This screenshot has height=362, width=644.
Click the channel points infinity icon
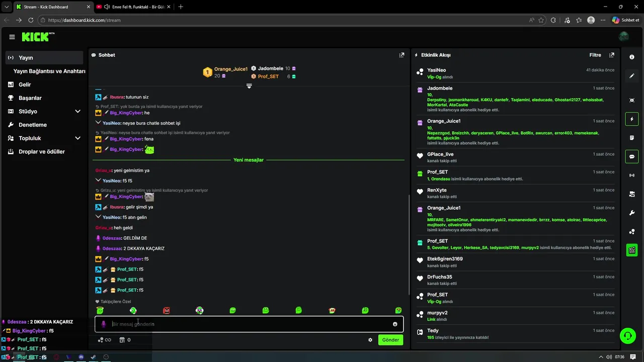click(x=104, y=340)
